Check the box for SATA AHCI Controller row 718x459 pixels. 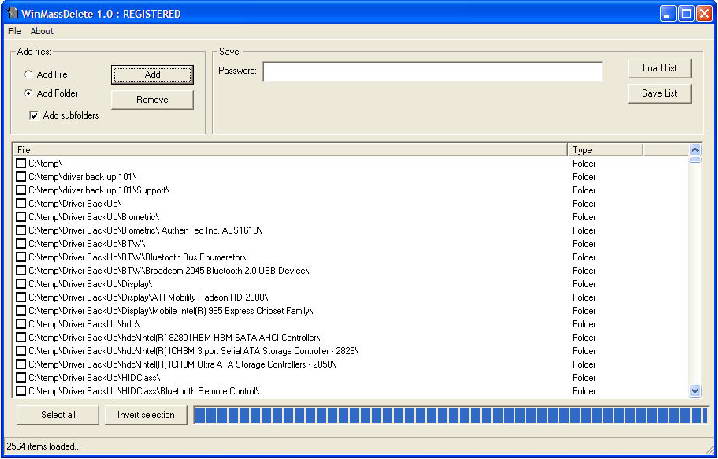click(21, 338)
